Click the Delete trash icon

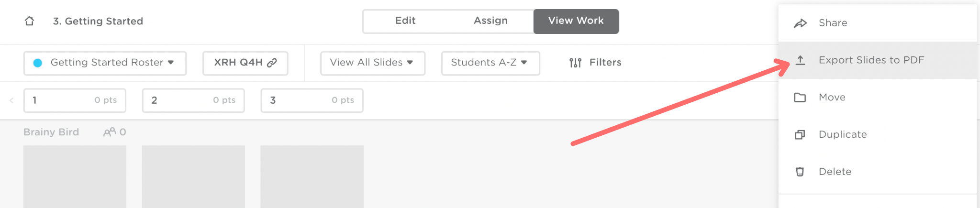tap(800, 172)
